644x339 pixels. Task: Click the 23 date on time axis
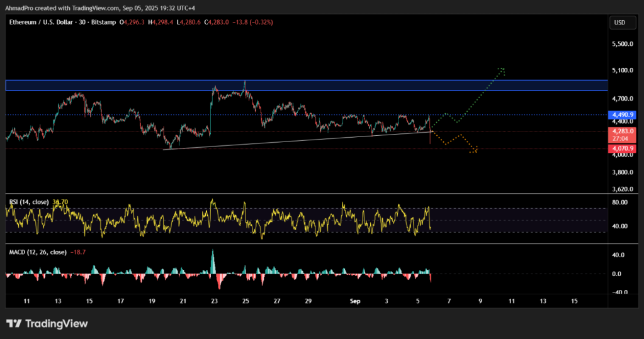coord(215,301)
